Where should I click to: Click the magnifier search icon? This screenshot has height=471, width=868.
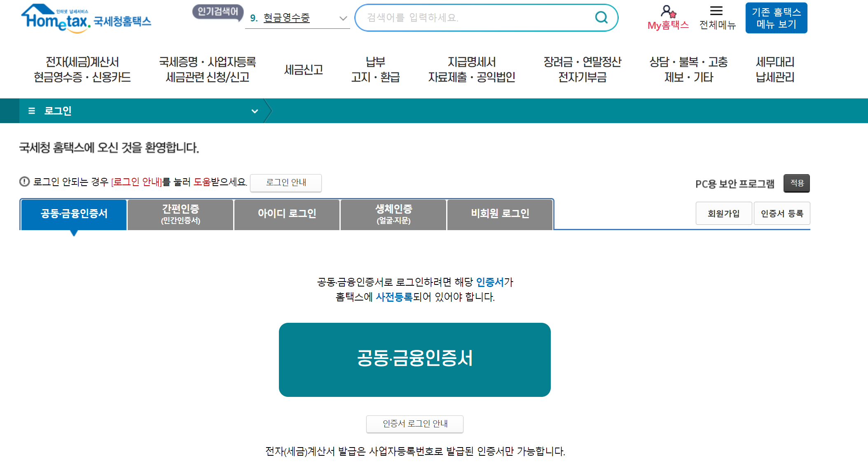coord(601,17)
